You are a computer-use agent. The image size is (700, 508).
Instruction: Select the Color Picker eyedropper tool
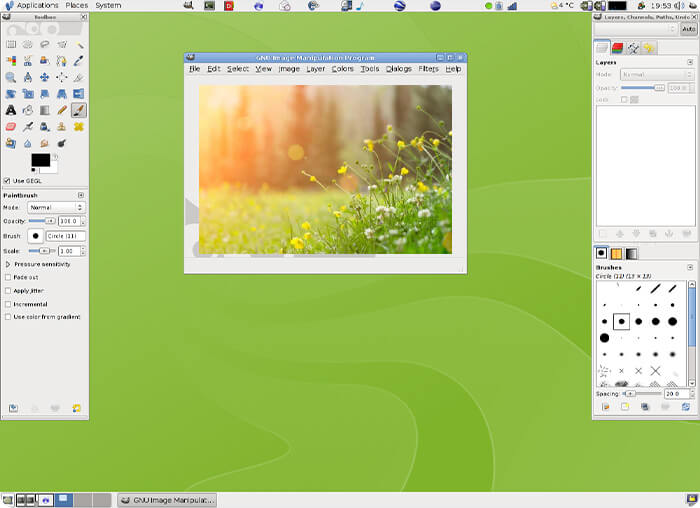(79, 61)
